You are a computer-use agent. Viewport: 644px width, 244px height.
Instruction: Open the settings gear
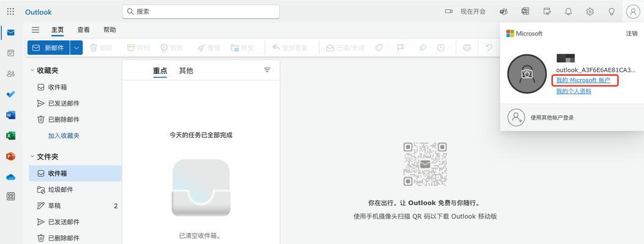590,12
